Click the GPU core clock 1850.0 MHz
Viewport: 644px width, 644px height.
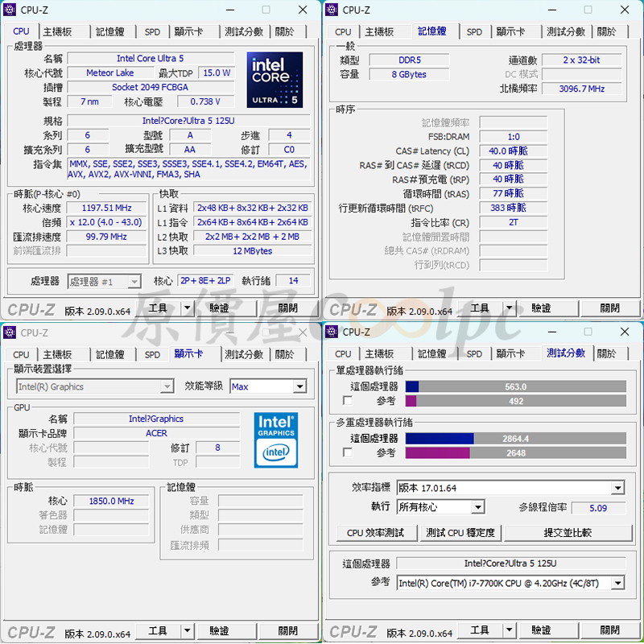pyautogui.click(x=111, y=501)
